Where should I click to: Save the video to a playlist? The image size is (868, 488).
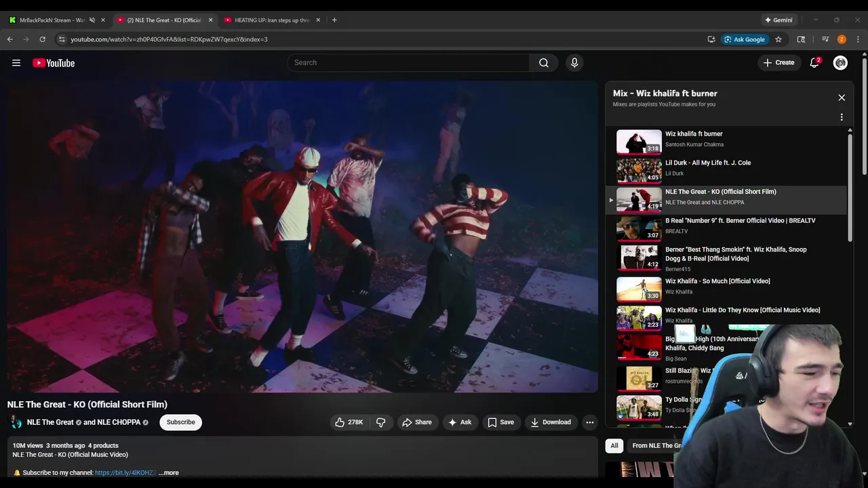click(x=500, y=422)
